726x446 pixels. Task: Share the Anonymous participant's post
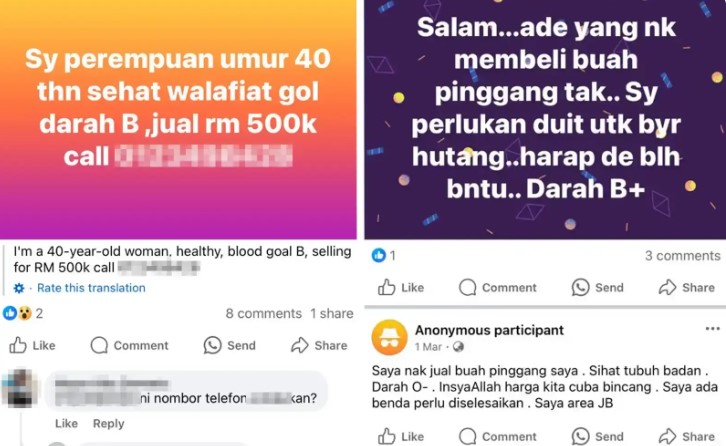click(687, 436)
